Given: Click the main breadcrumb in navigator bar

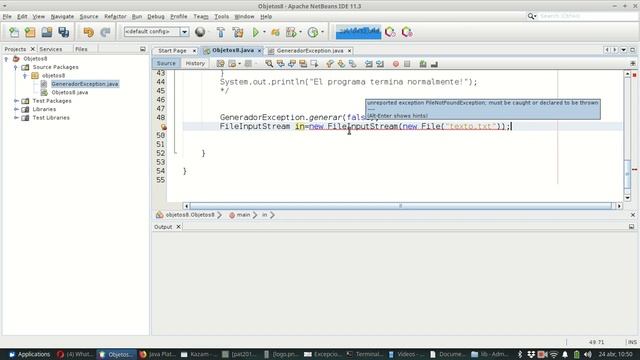Looking at the screenshot, I should [x=243, y=215].
